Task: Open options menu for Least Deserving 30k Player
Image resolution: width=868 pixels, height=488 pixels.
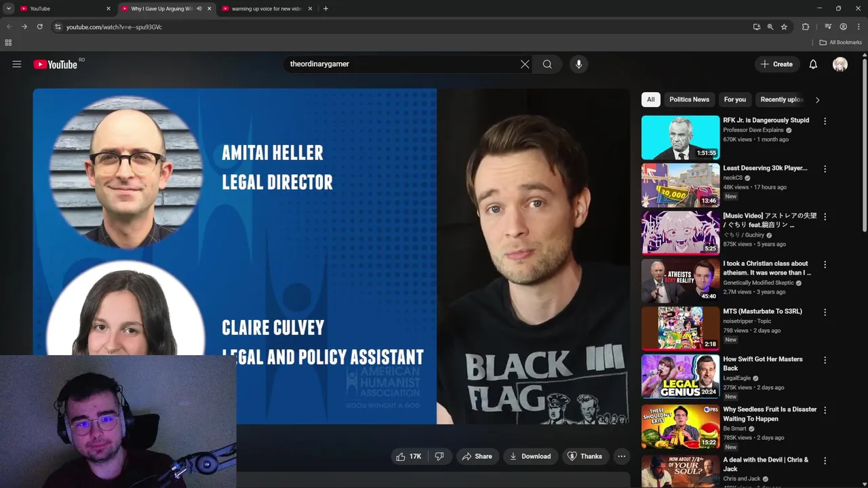Action: (825, 169)
